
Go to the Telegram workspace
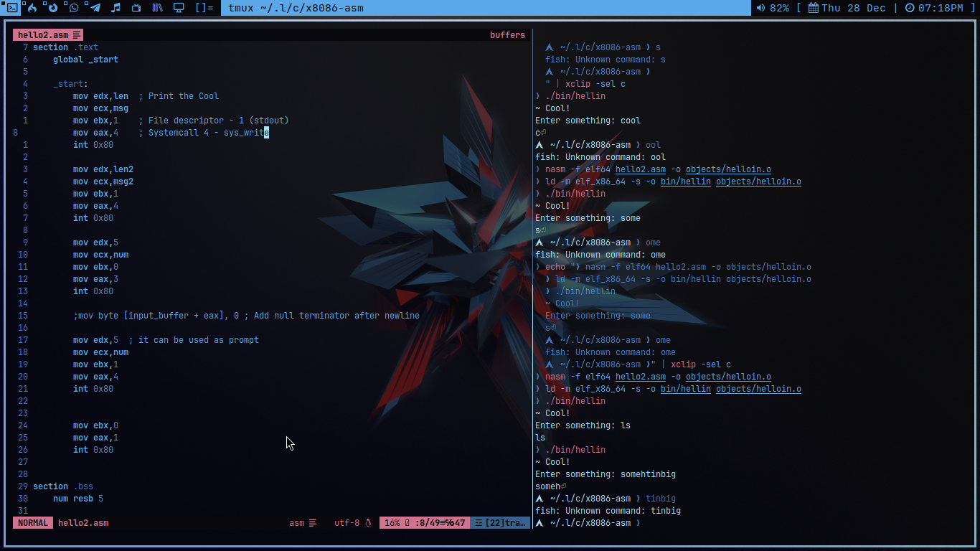click(95, 8)
